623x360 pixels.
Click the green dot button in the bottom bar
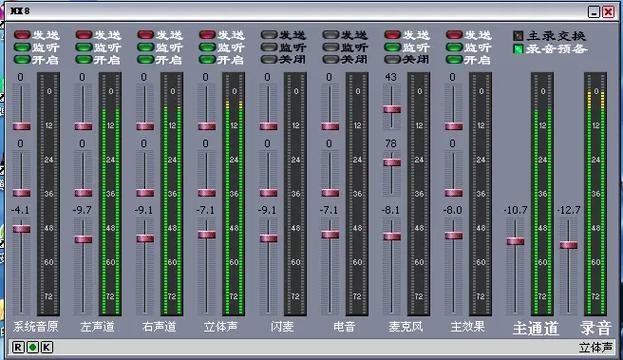click(33, 348)
